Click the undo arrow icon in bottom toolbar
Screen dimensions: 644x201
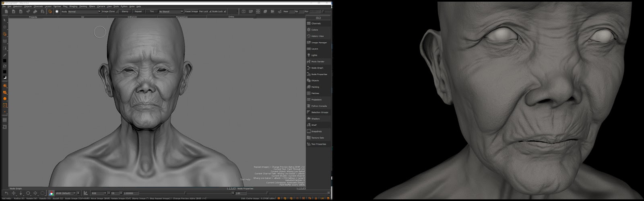(6, 193)
